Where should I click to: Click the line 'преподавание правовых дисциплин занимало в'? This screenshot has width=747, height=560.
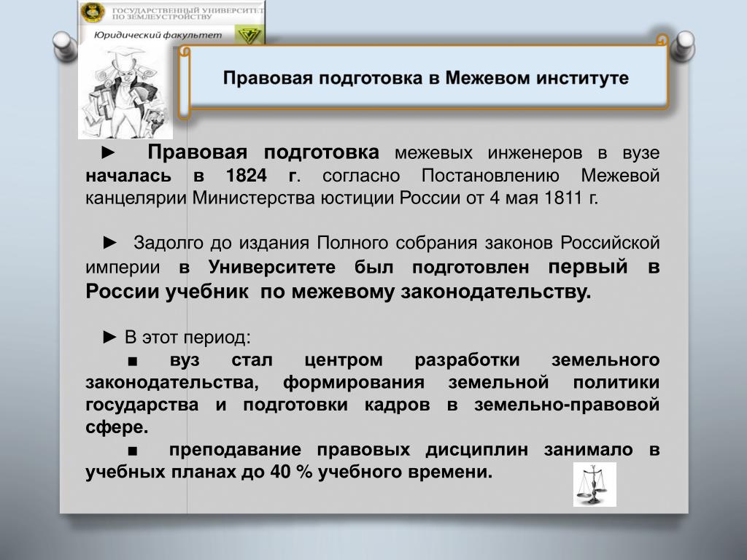pyautogui.click(x=414, y=449)
